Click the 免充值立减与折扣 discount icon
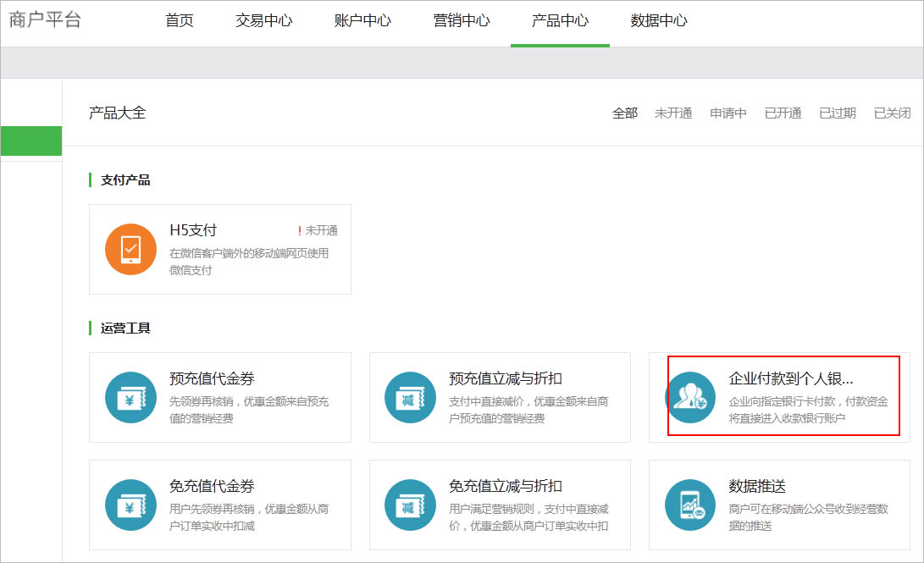Screen dimensions: 924x563 click(x=410, y=505)
